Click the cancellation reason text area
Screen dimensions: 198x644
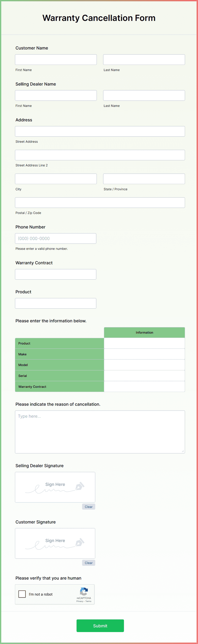point(100,430)
